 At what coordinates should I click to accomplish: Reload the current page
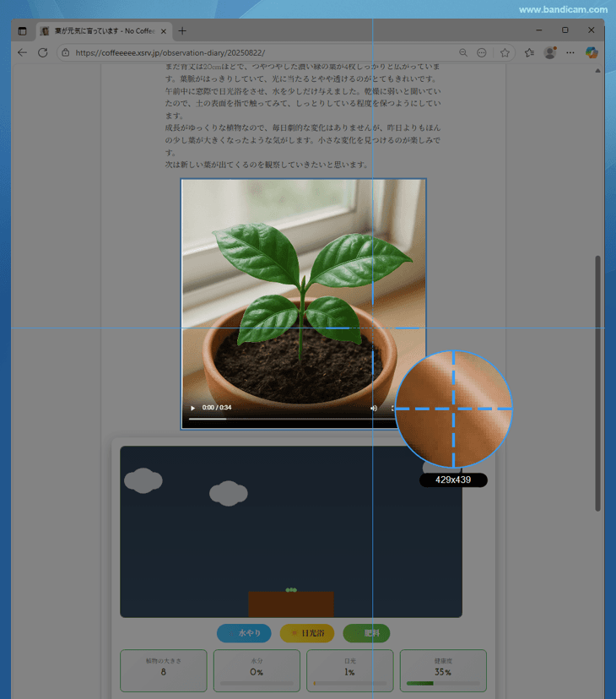point(43,52)
